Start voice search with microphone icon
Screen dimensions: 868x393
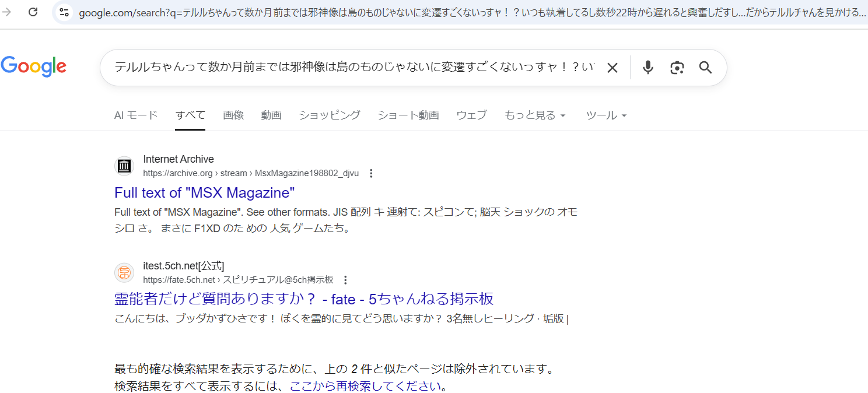pyautogui.click(x=647, y=68)
